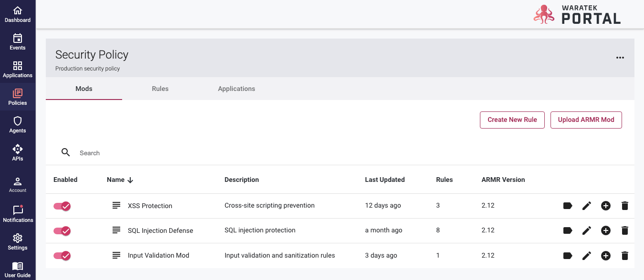Click the search magnifier icon
This screenshot has width=644, height=280.
(x=66, y=152)
